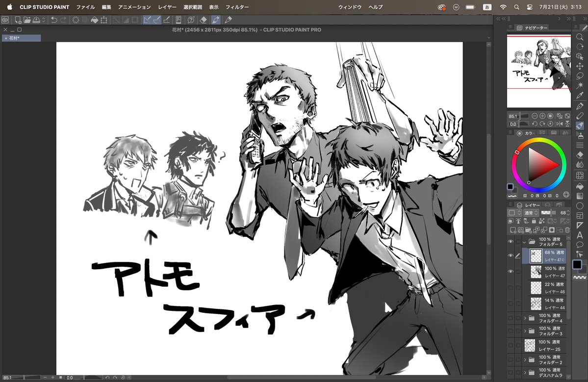588x382 pixels.
Task: Select the Auto select magic wand tool
Action: 580,85
